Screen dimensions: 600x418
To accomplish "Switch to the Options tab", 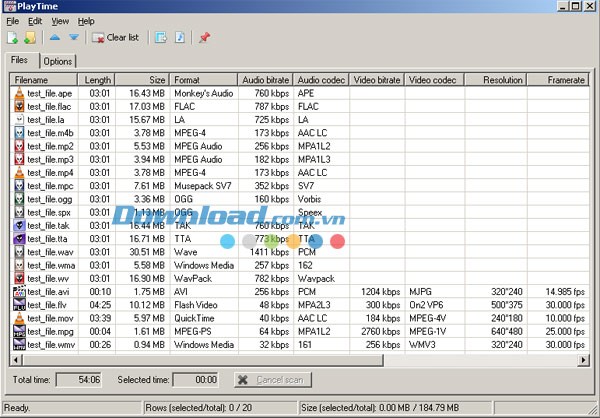I will tap(58, 61).
